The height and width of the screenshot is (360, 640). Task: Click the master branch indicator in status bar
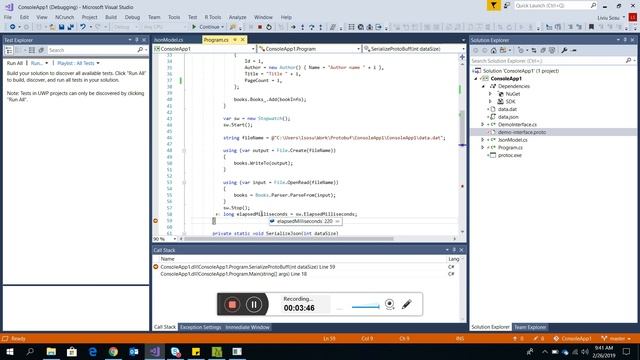point(616,338)
